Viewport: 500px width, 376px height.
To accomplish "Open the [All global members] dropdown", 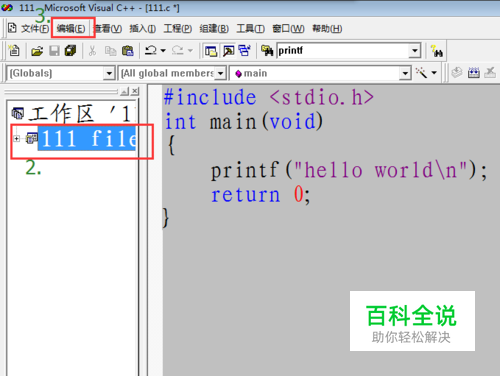I will coord(220,73).
